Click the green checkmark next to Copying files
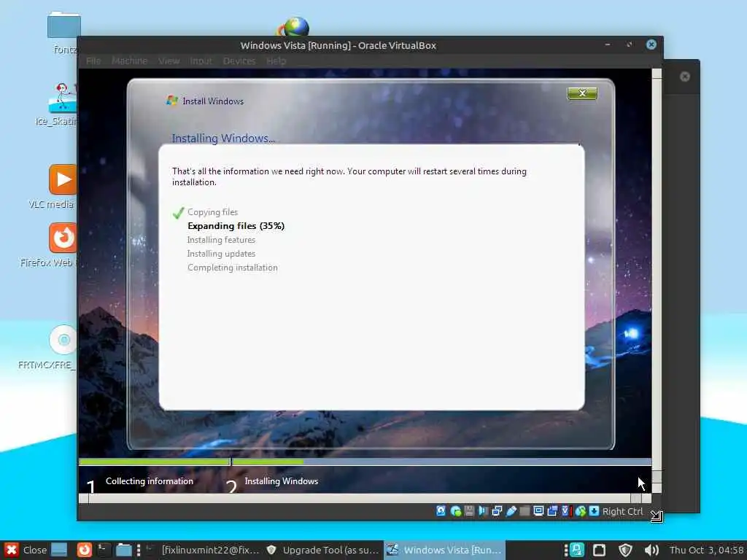 [x=178, y=212]
